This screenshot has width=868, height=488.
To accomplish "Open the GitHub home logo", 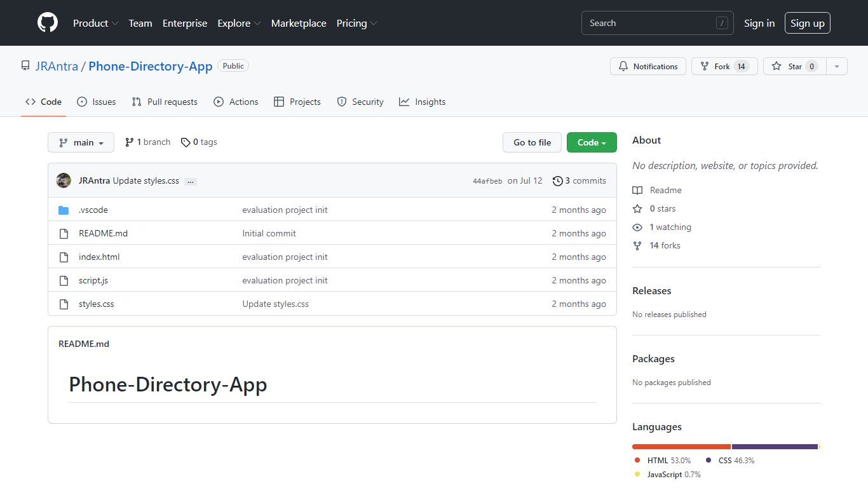I will coord(48,23).
